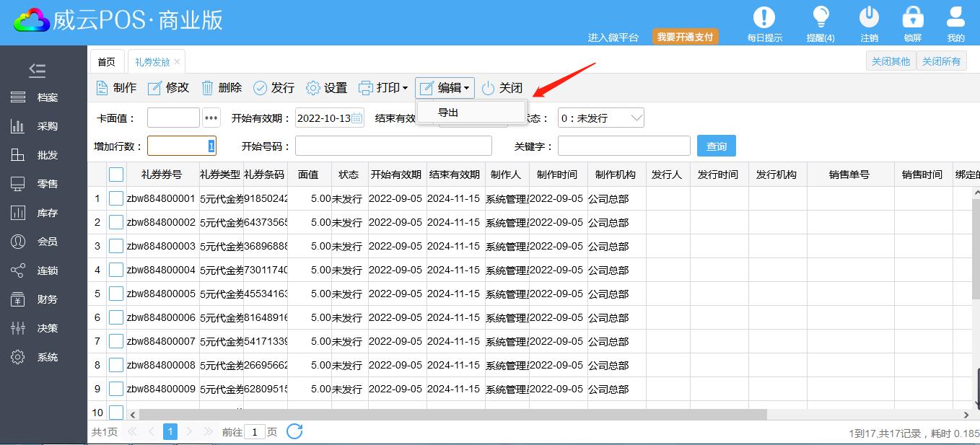Click the 每日提示 exclamation icon
Screen dimensions: 980x445
click(764, 18)
